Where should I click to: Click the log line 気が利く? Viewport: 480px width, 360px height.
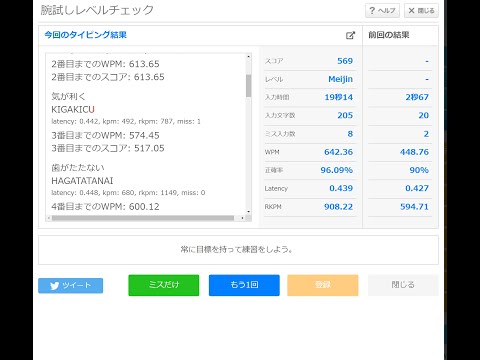68,97
